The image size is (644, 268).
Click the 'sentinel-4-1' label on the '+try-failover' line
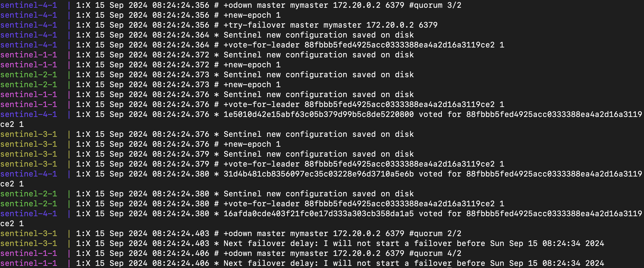(x=29, y=25)
